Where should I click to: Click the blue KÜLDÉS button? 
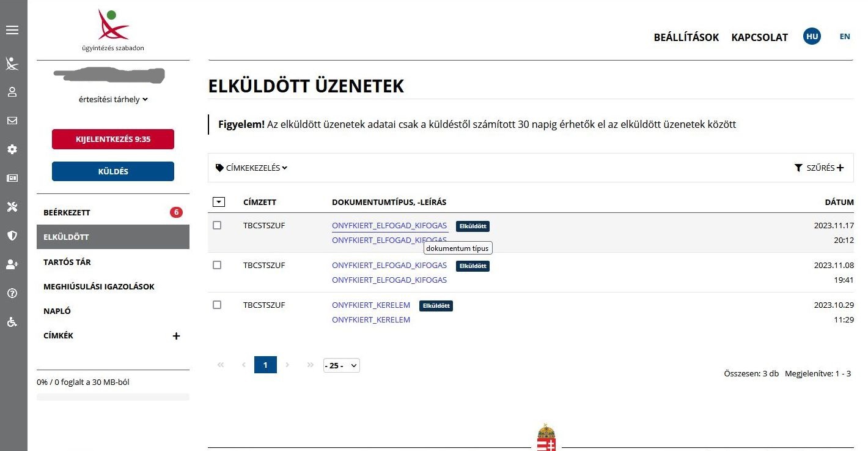coord(113,171)
